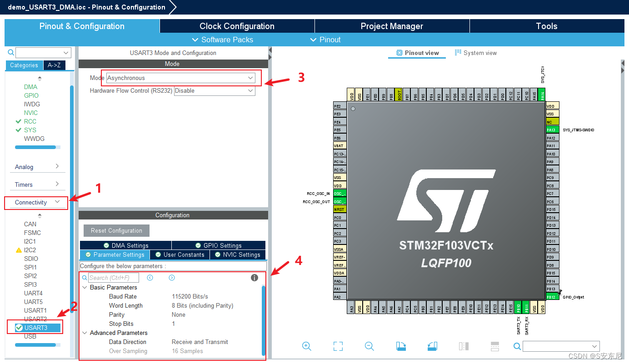The image size is (629, 364).
Task: Collapse the Basic Parameters section
Action: (x=85, y=287)
